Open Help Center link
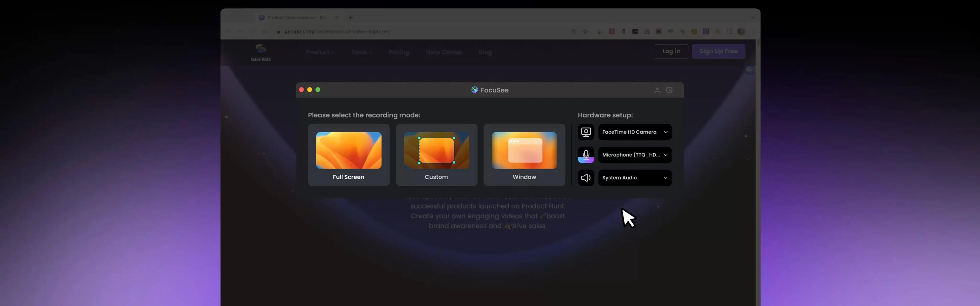The height and width of the screenshot is (306, 980). coord(444,52)
